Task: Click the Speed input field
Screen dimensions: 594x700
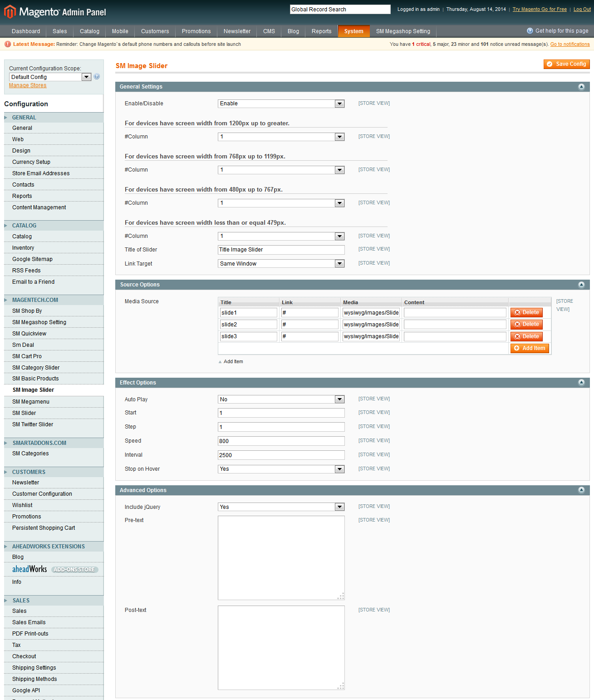Action: click(281, 441)
